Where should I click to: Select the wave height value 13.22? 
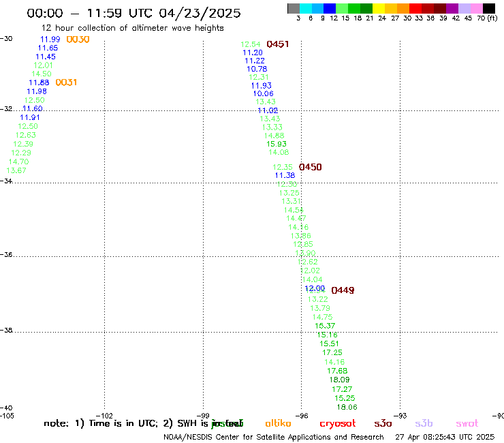[317, 299]
